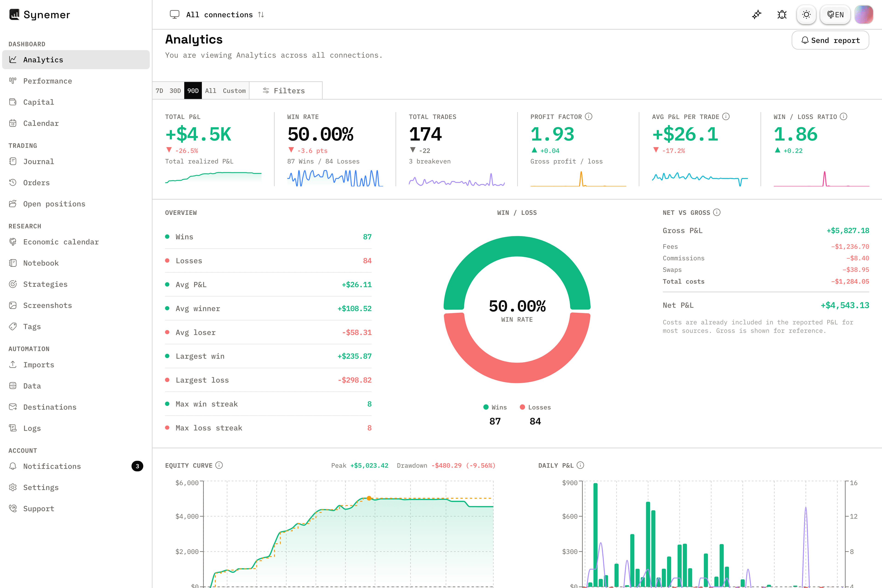Click the bug report icon
Viewport: 882px width, 588px height.
(x=782, y=15)
